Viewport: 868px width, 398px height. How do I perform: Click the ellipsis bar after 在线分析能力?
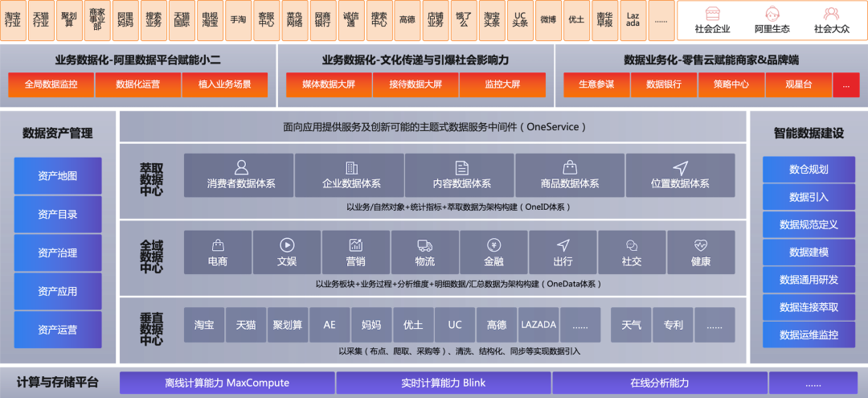coord(813,383)
